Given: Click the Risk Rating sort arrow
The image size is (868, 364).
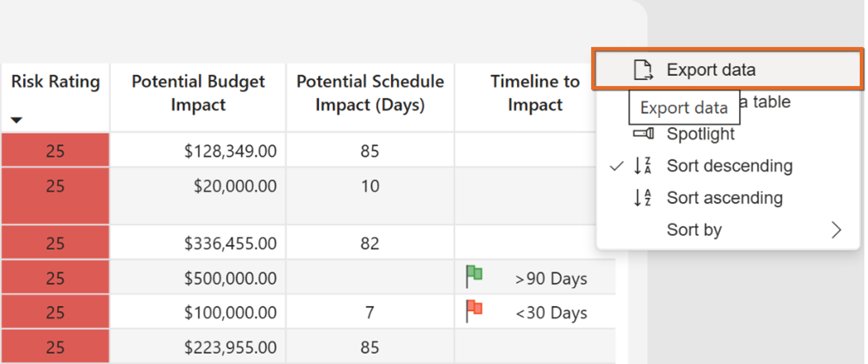Looking at the screenshot, I should pyautogui.click(x=16, y=120).
